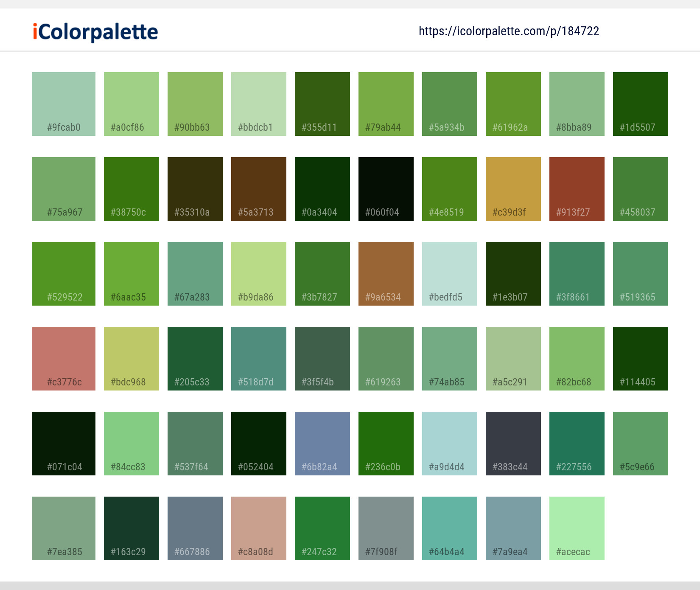The width and height of the screenshot is (700, 590).
Task: Click the #205c33 swatch
Action: point(195,359)
